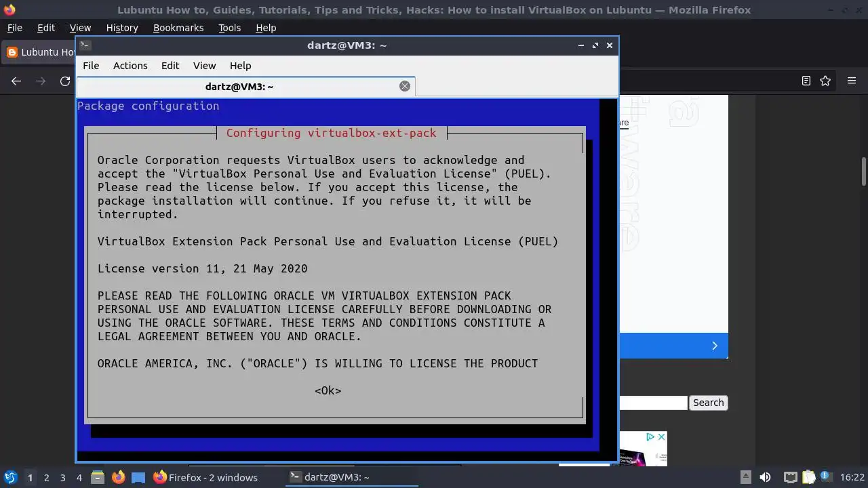
Task: Open the terminal View menu
Action: 204,66
